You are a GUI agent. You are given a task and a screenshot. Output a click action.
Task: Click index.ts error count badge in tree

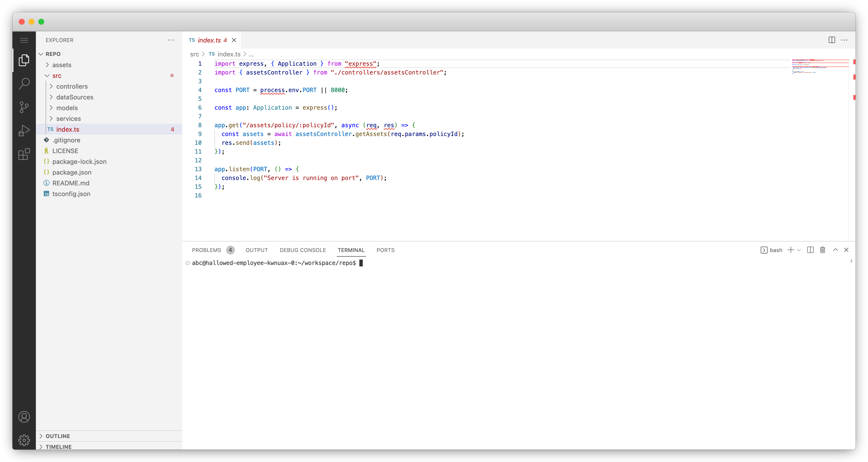tap(172, 129)
